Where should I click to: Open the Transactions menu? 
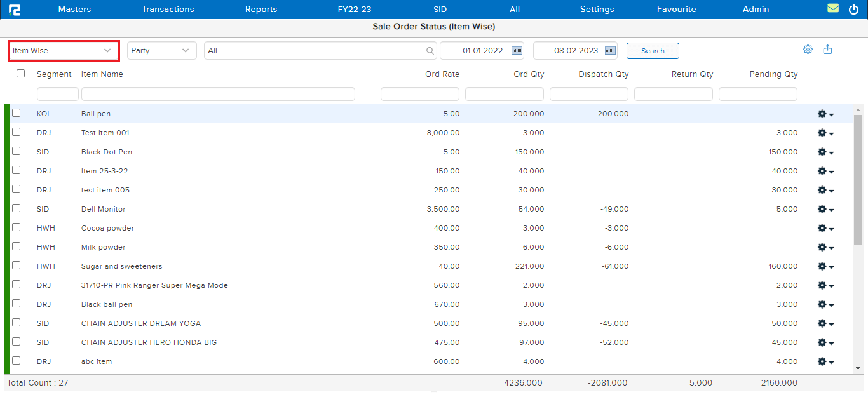[x=168, y=10]
